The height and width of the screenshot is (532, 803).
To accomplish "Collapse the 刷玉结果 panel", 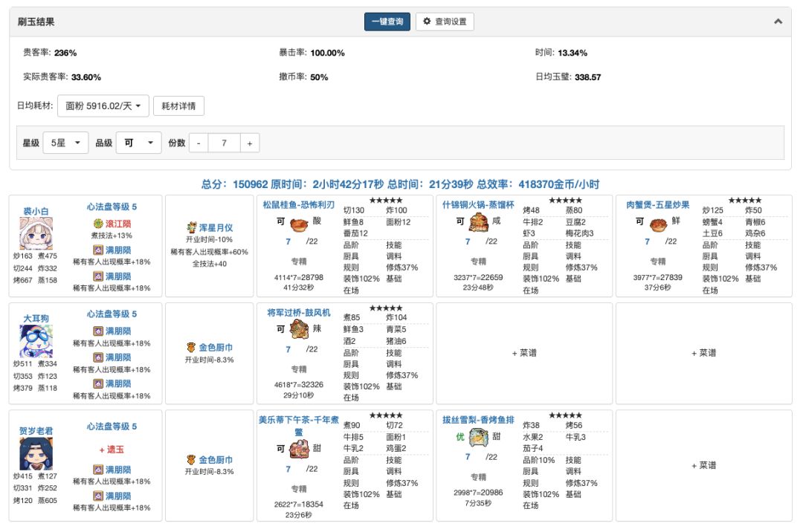I will pyautogui.click(x=778, y=22).
